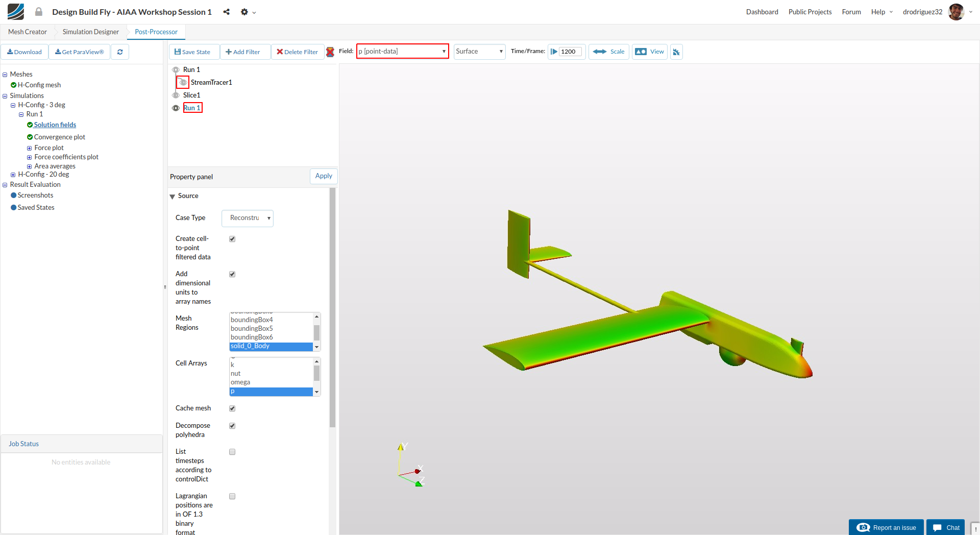Image resolution: width=980 pixels, height=535 pixels.
Task: Click the Cell Arrays list scrollbar
Action: click(x=317, y=373)
